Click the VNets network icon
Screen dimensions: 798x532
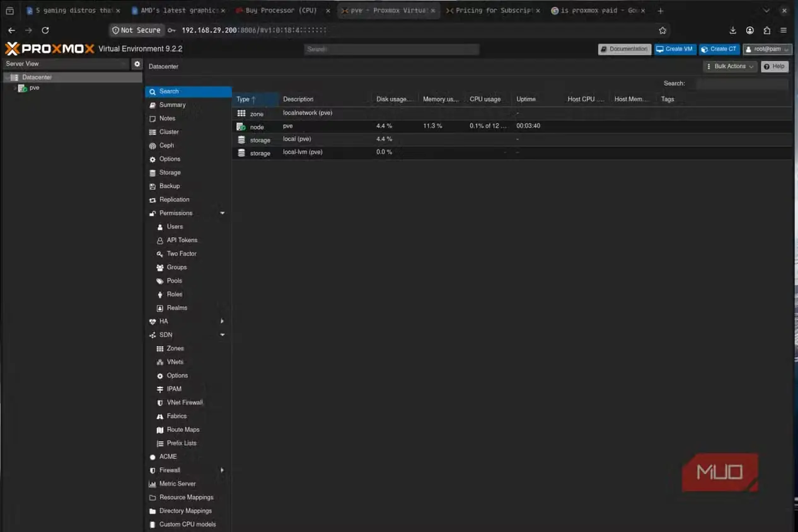click(x=160, y=362)
